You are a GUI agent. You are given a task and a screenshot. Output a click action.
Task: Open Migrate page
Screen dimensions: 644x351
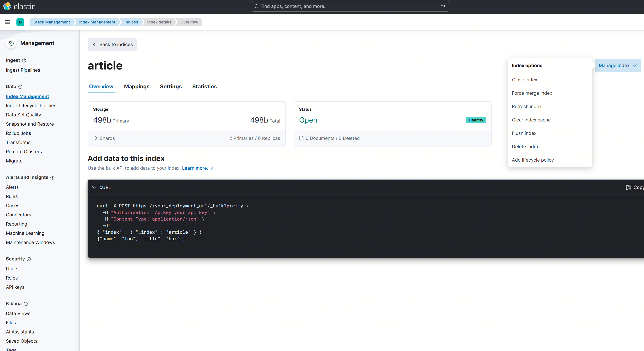coord(14,161)
